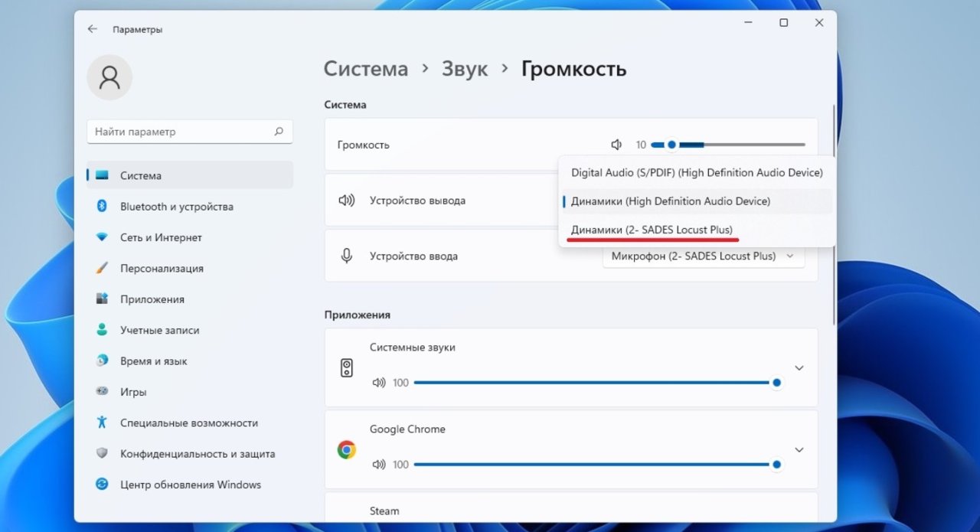Open Микрофон input device dropdown
Screen dimensions: 980x532
coord(703,256)
